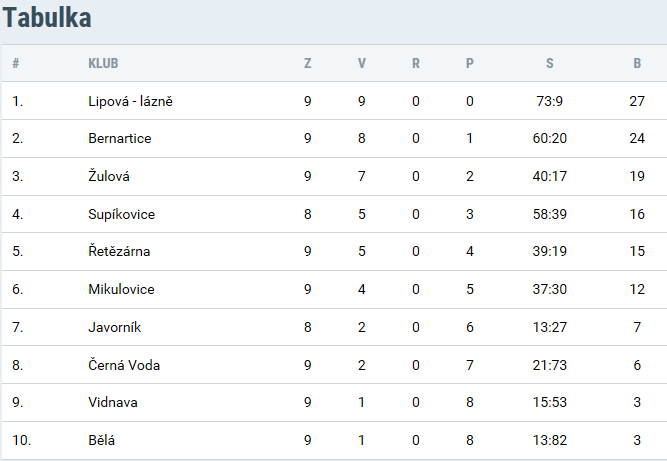Click the Tabulka heading

click(47, 18)
